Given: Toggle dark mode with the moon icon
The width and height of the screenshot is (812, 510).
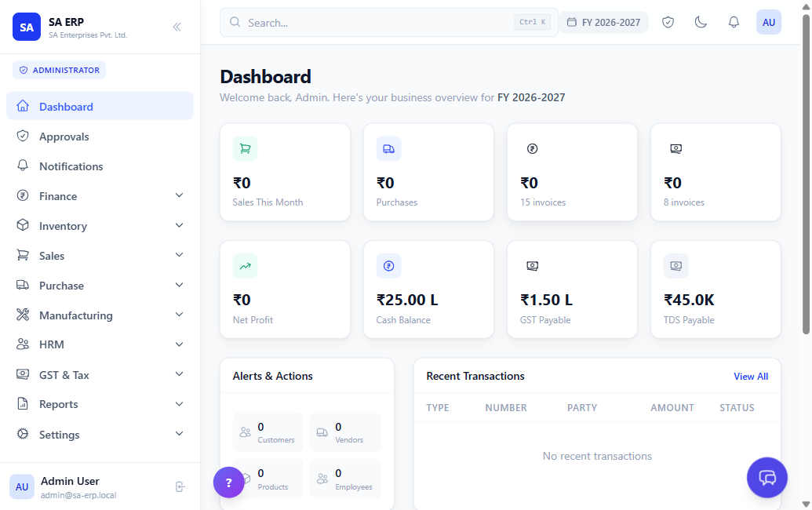Looking at the screenshot, I should [701, 22].
